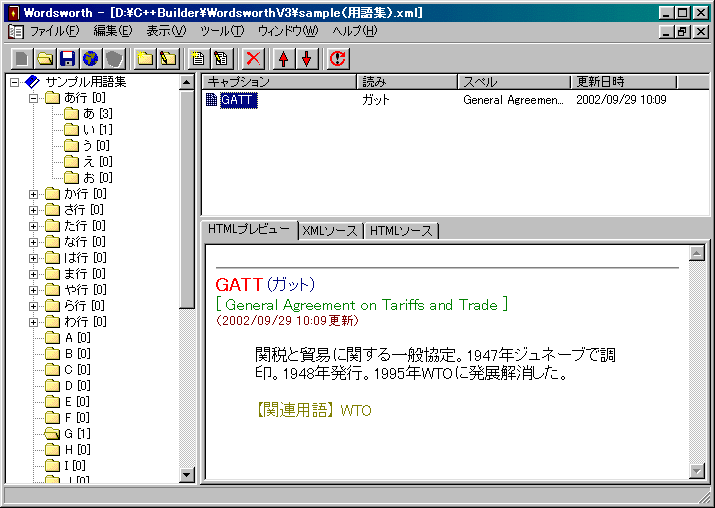Image resolution: width=715 pixels, height=508 pixels.
Task: Click the red down arrow toolbar icon
Action: tap(306, 59)
